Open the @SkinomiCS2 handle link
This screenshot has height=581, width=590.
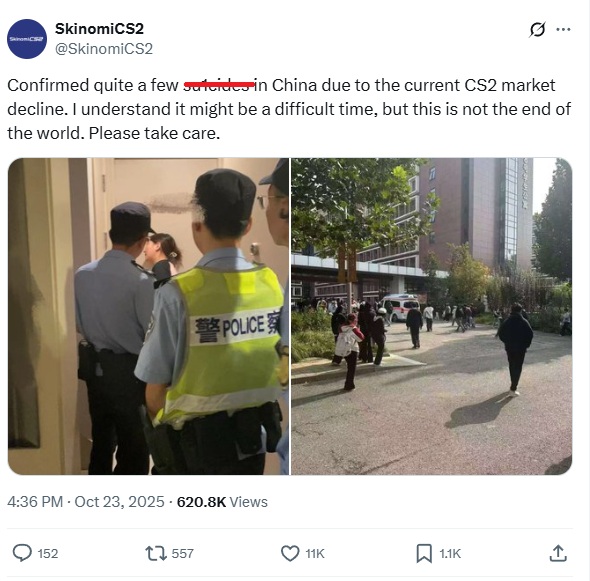(x=104, y=49)
